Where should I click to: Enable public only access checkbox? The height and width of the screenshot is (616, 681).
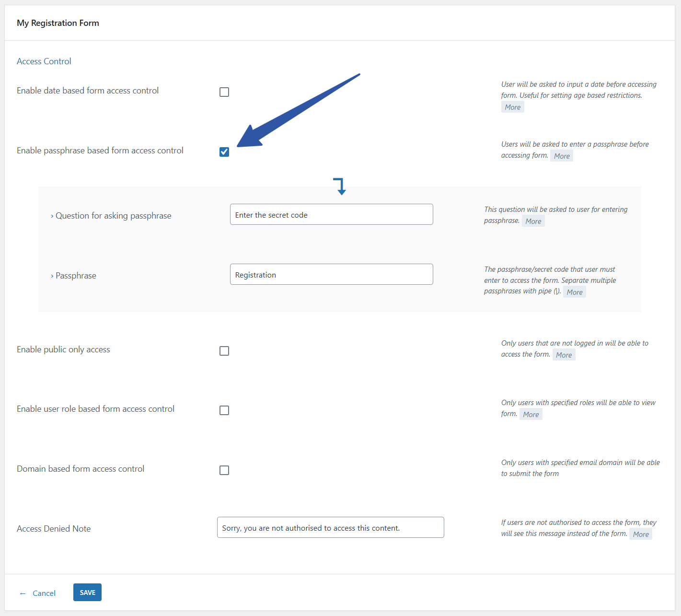(x=224, y=351)
